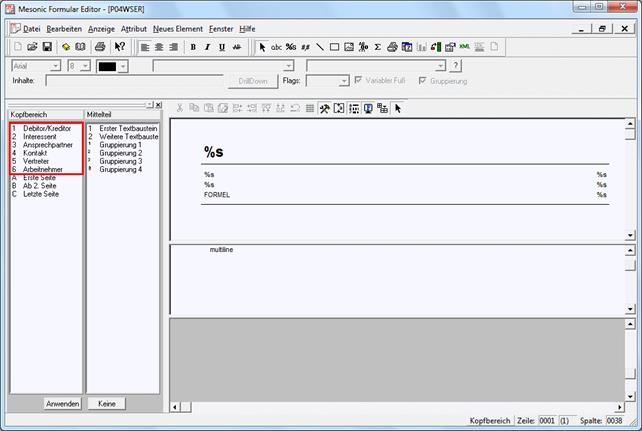Open the Neues Element menu
642x431 pixels.
[177, 29]
